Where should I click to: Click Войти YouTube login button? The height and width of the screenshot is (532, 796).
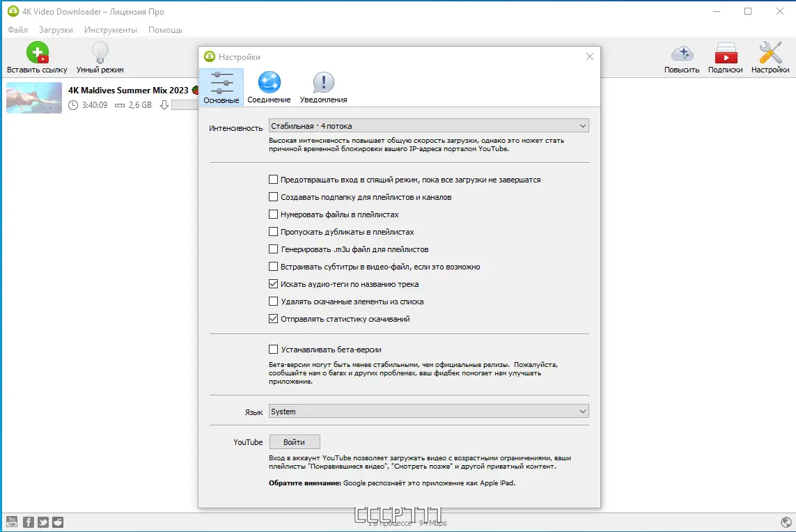(295, 442)
